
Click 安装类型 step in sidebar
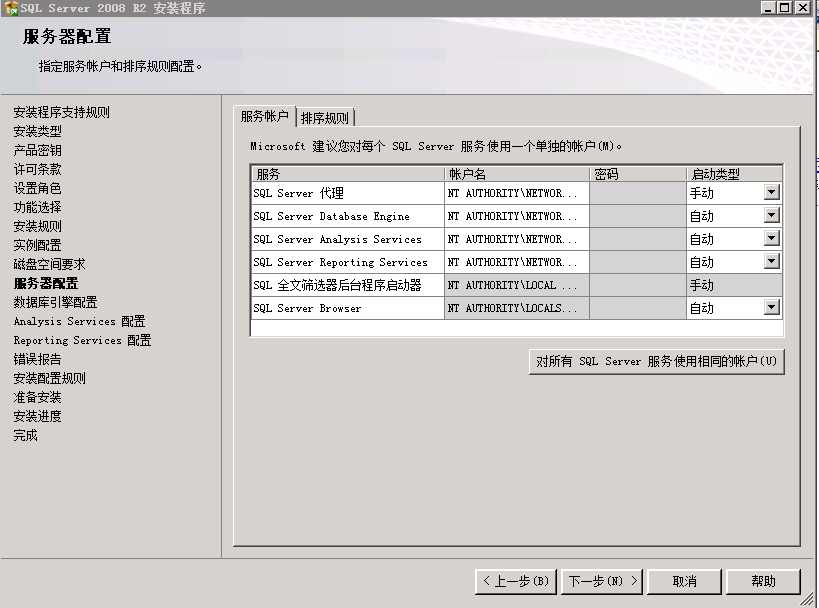38,131
